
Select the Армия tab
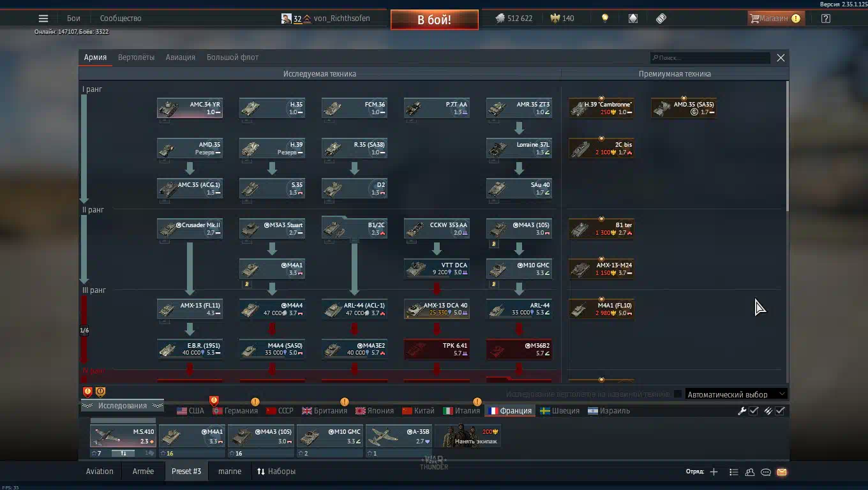(95, 57)
